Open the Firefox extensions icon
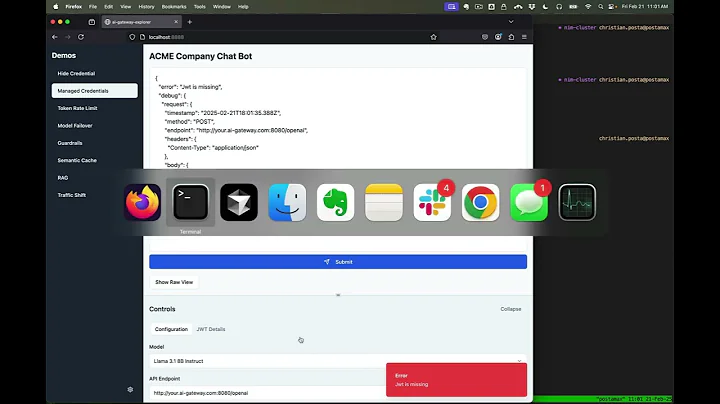 (x=511, y=37)
